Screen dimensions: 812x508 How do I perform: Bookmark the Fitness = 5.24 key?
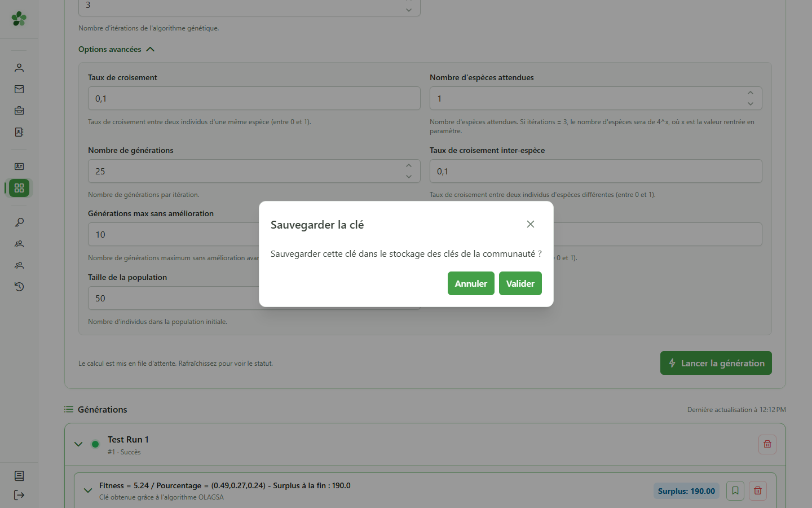[x=735, y=491]
